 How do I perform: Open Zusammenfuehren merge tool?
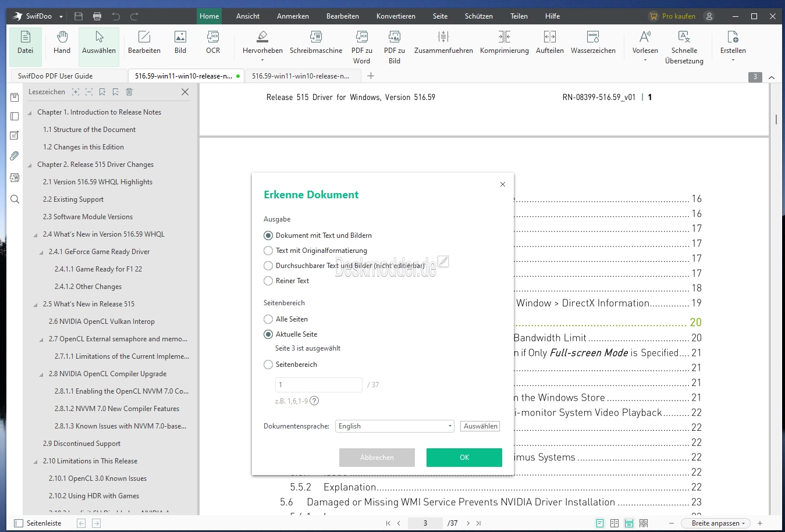click(443, 44)
